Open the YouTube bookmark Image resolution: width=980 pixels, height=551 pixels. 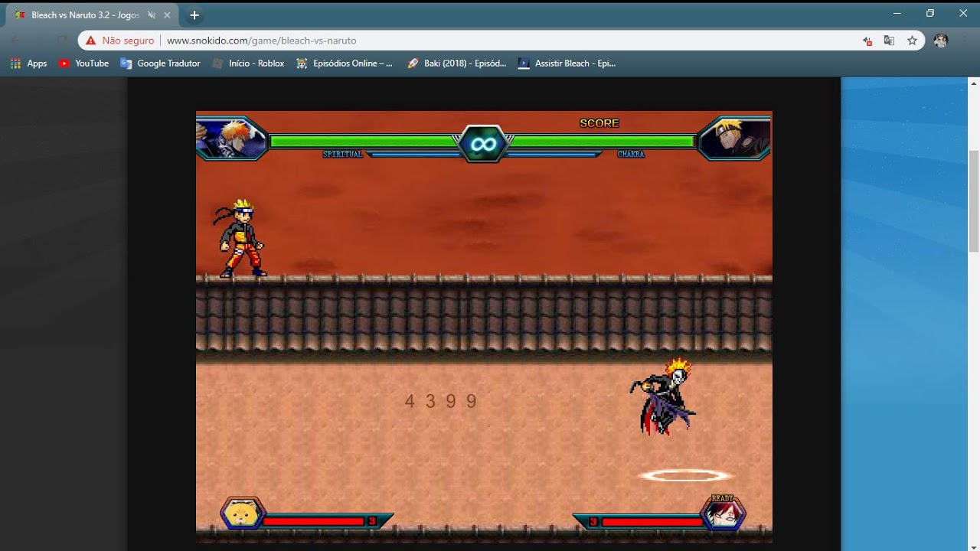84,64
